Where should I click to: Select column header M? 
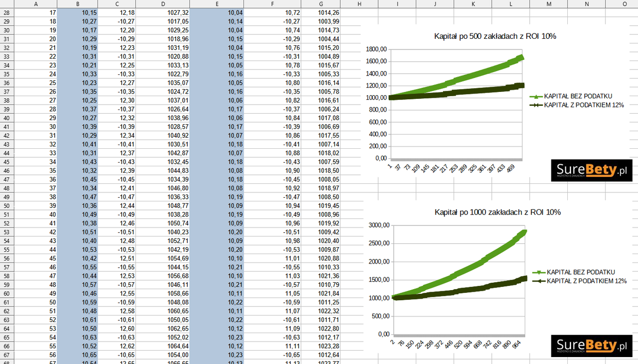549,4
